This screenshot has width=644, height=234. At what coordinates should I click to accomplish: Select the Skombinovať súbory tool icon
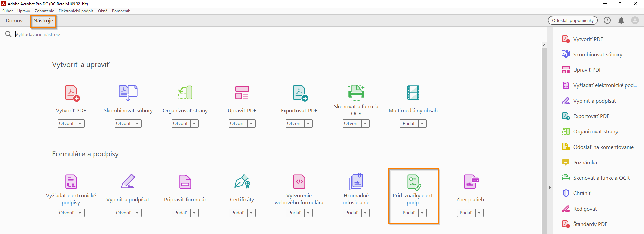(128, 93)
